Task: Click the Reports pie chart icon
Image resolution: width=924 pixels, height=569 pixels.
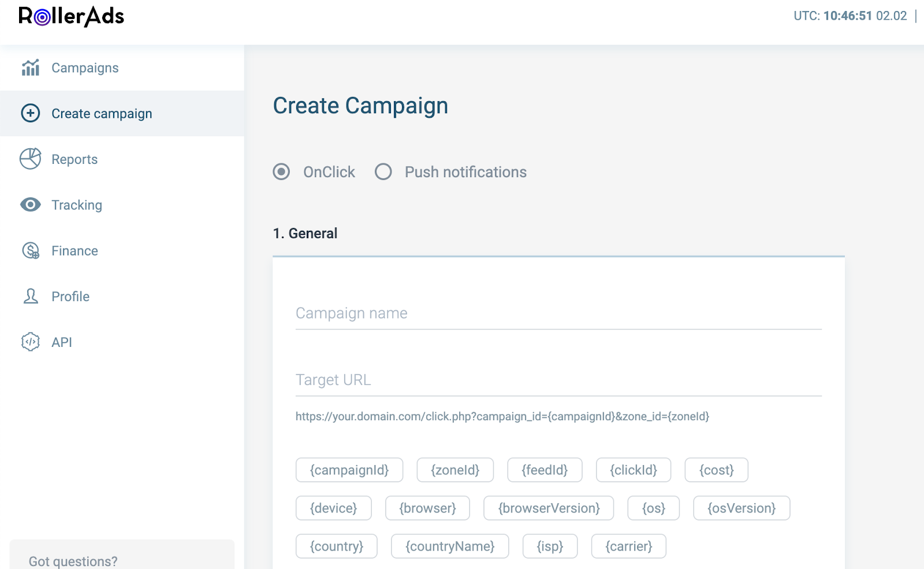Action: click(x=31, y=159)
